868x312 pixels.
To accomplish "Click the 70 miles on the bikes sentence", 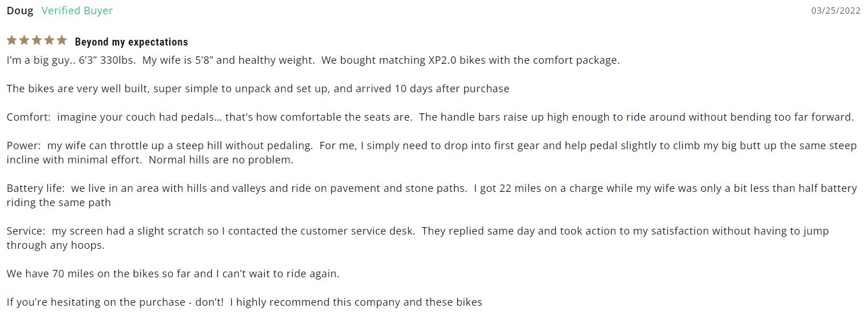I will coord(173,273).
